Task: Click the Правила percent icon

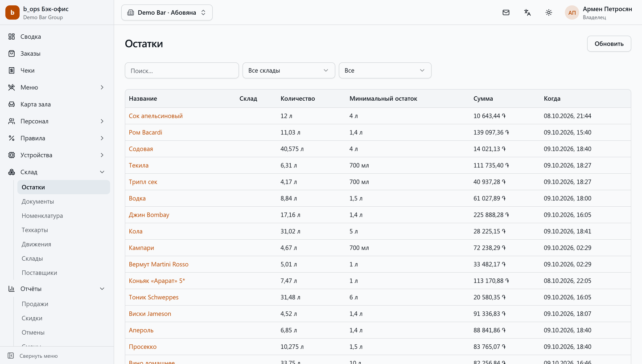Action: pos(12,138)
